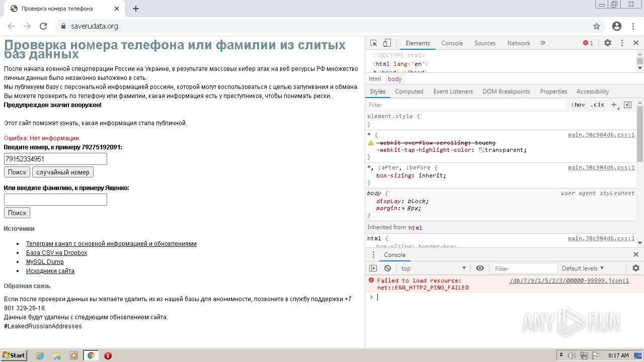Open Chrome three-dot menu

click(633, 26)
